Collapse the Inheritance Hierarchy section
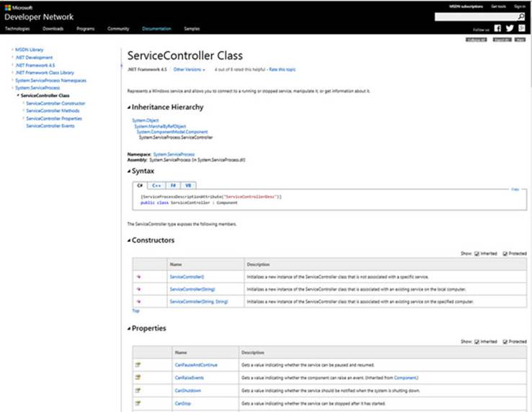This screenshot has height=412, width=532. [129, 107]
